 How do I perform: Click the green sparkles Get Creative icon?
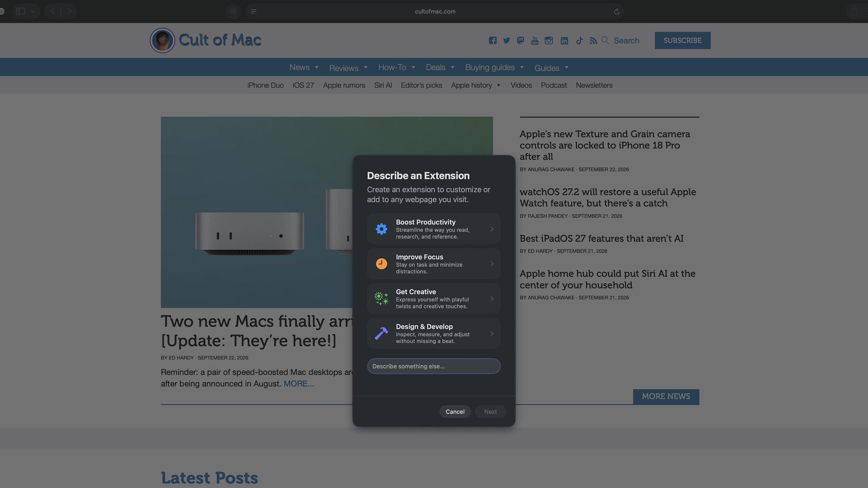[381, 298]
